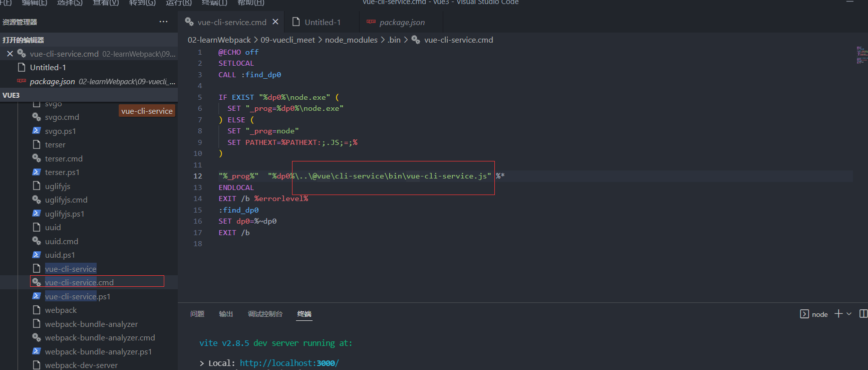Open uglifyjs.cmd in the file tree
The image size is (868, 370).
tap(66, 200)
